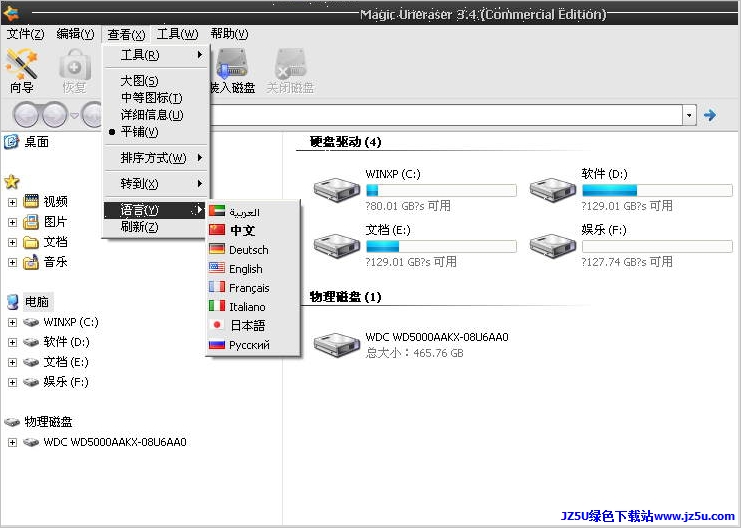The width and height of the screenshot is (741, 528).
Task: Click the 桌面 desktop icon in tree
Action: (11, 141)
